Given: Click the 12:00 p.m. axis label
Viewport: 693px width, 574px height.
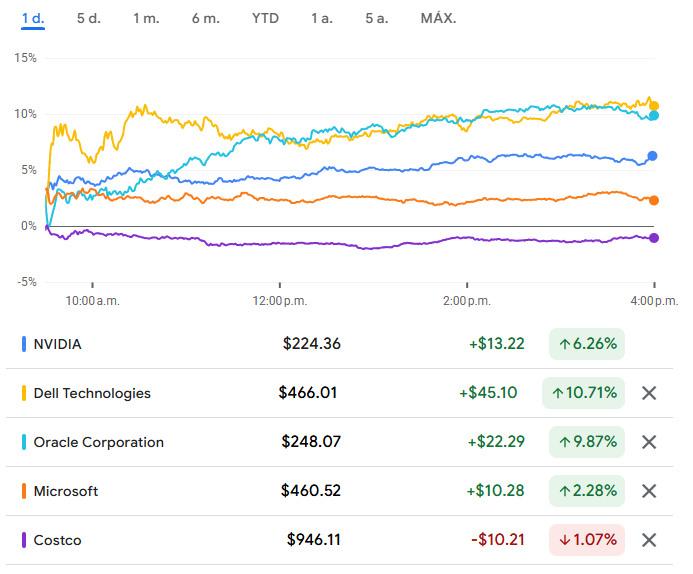Looking at the screenshot, I should click(280, 301).
